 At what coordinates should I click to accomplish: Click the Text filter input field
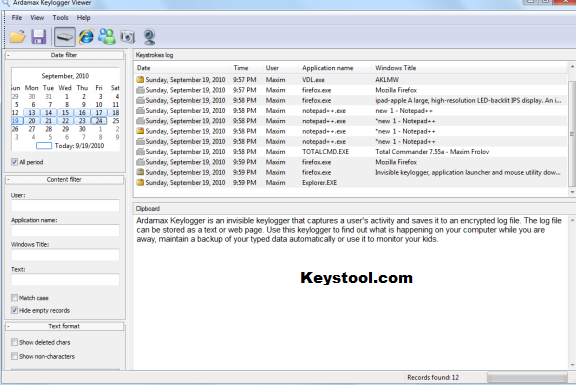click(x=65, y=280)
